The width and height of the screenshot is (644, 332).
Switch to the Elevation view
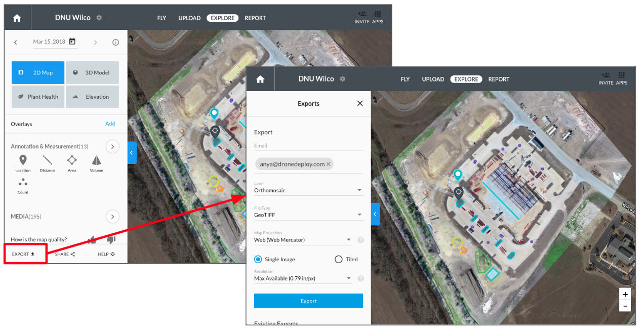tap(92, 97)
